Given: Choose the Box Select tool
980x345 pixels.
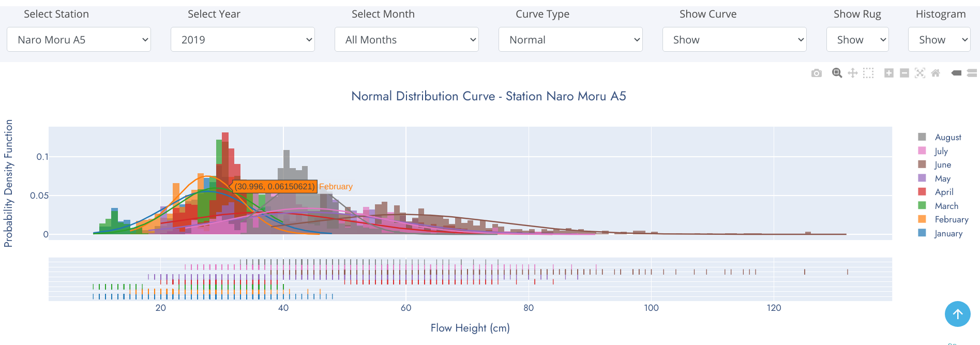Looking at the screenshot, I should point(868,73).
